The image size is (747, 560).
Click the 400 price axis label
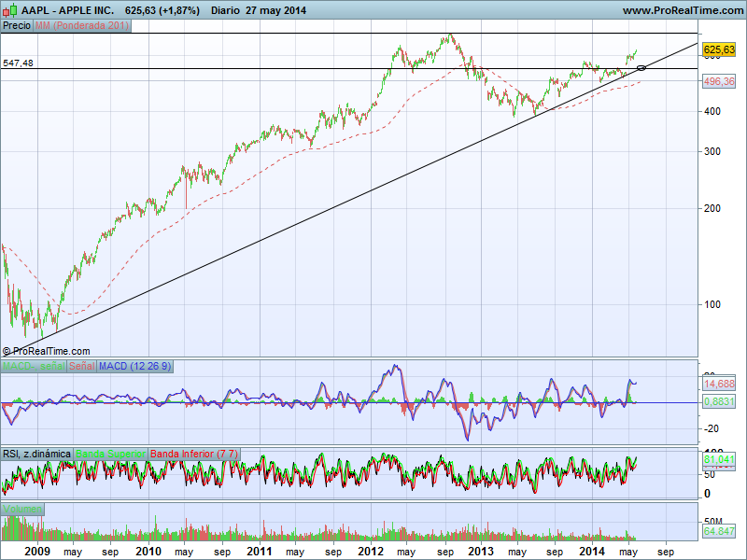point(712,111)
